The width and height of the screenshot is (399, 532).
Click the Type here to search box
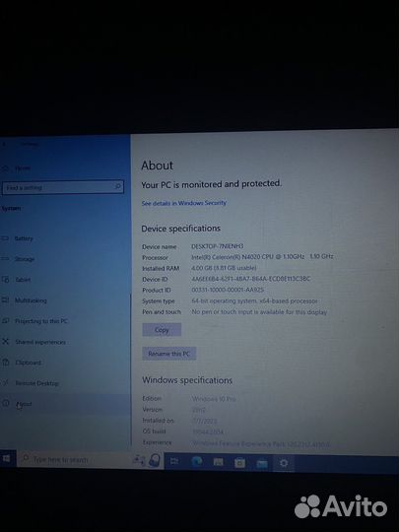point(90,460)
